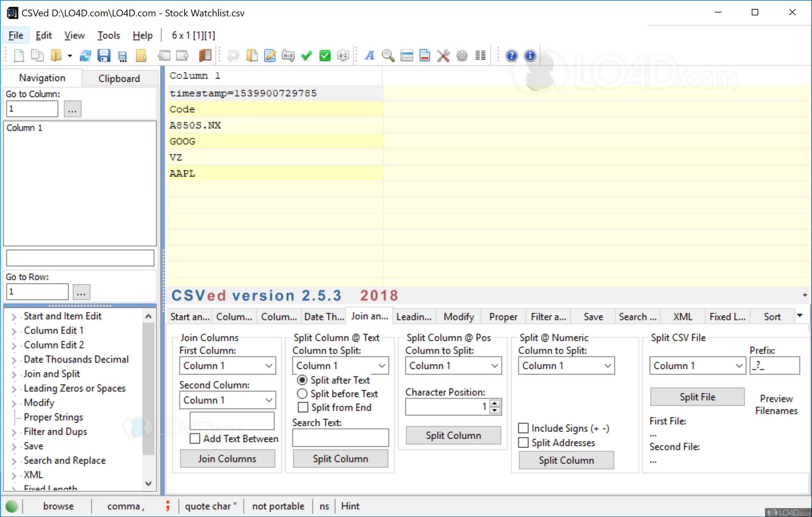Select the GOOG cell in the grid

(236, 141)
